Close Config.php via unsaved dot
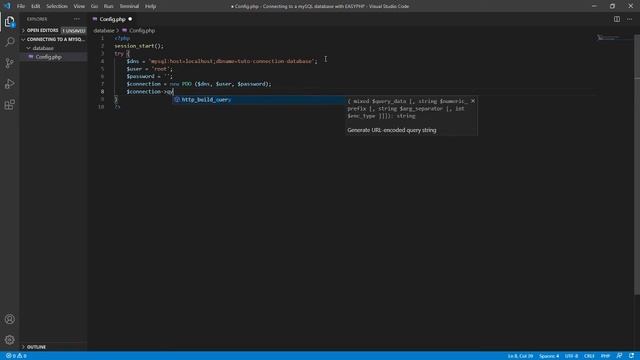Viewport: 640px width, 360px height. pos(130,19)
